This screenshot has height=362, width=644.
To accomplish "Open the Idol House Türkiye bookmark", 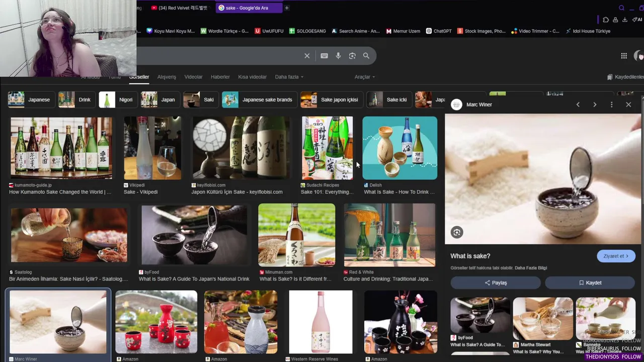I will point(588,31).
